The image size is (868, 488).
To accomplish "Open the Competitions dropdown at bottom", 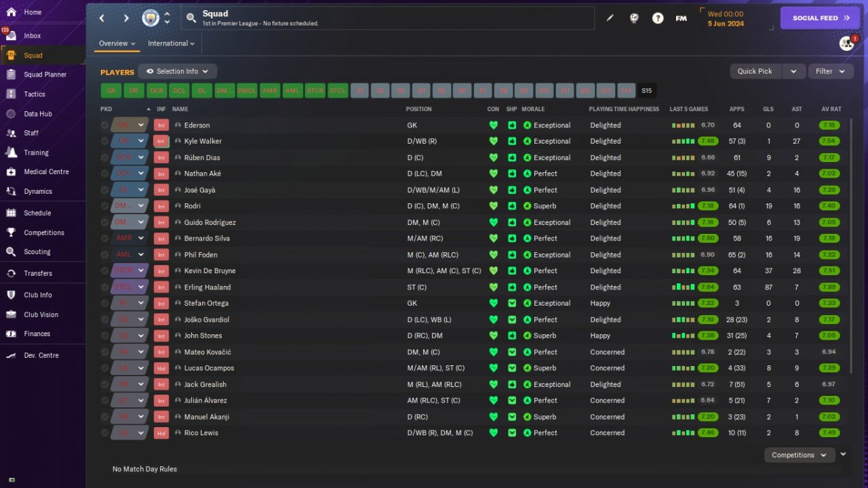I will 800,455.
